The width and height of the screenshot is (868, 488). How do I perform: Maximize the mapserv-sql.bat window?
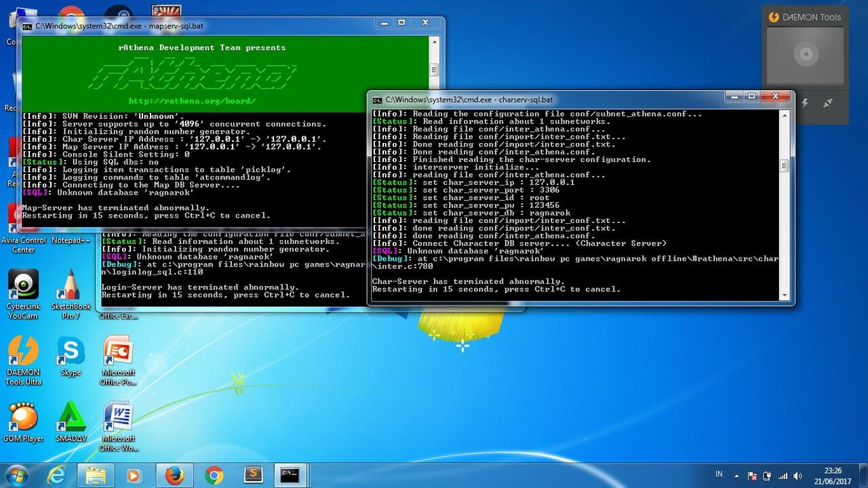pyautogui.click(x=401, y=23)
